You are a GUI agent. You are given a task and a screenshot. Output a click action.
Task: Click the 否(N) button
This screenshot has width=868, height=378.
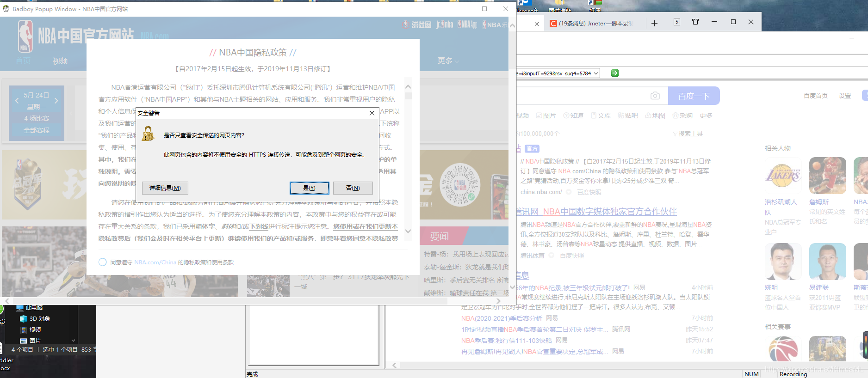(353, 188)
